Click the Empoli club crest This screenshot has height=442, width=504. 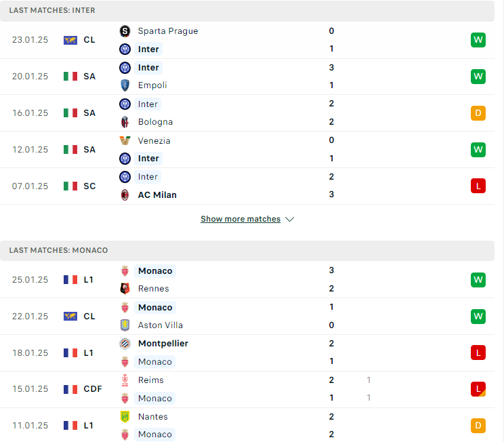tap(125, 85)
